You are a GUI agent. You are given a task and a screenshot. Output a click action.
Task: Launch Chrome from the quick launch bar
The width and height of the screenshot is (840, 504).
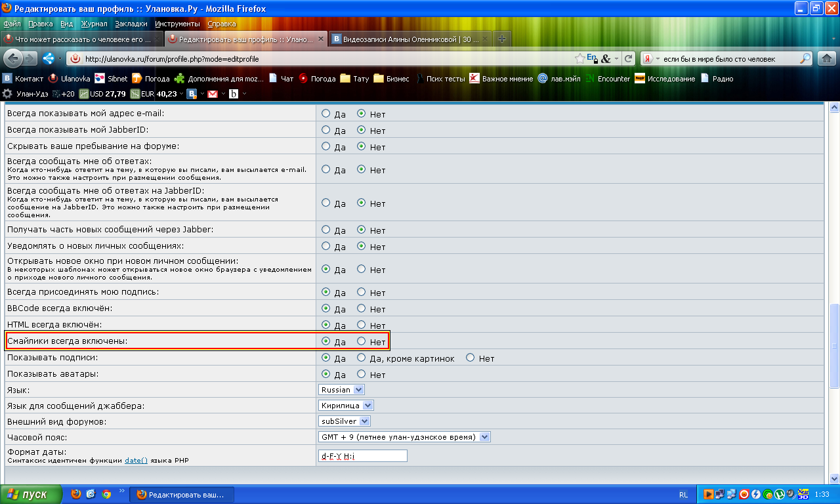coord(106,494)
